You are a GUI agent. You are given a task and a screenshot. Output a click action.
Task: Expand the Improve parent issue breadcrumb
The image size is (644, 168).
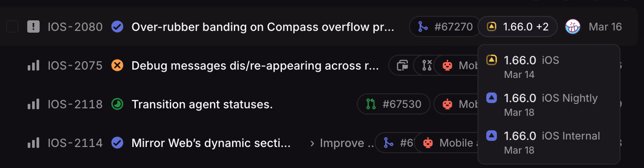(x=342, y=143)
